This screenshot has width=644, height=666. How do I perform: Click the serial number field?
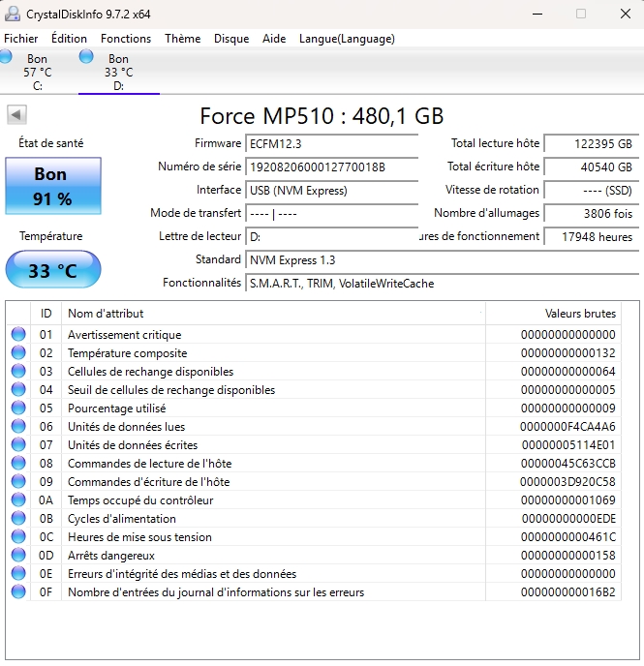331,166
